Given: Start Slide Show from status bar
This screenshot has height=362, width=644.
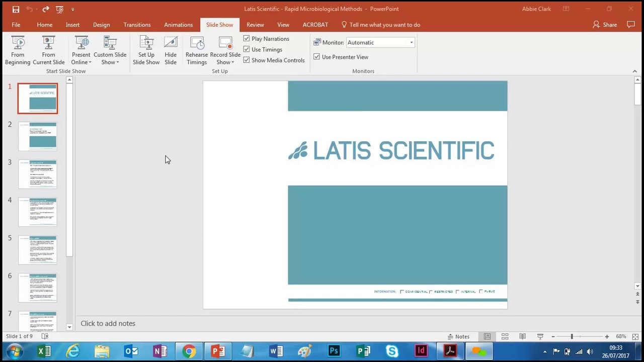Looking at the screenshot, I should click(x=540, y=336).
